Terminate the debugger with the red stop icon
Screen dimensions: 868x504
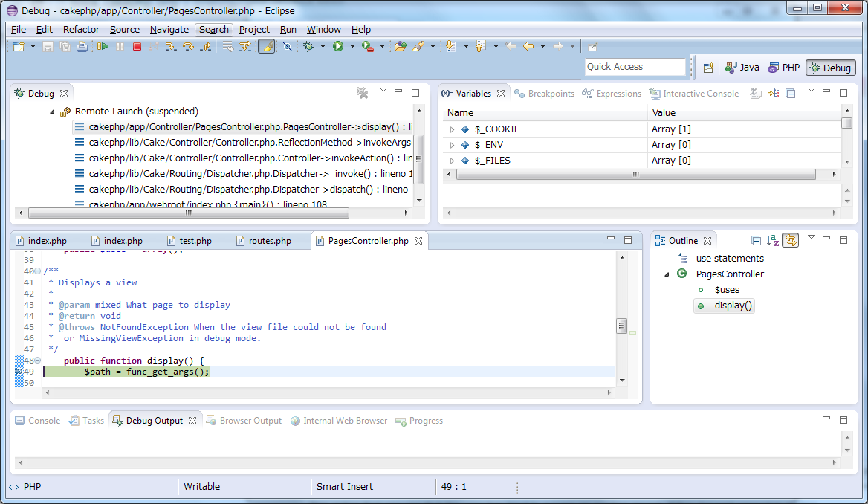(136, 46)
